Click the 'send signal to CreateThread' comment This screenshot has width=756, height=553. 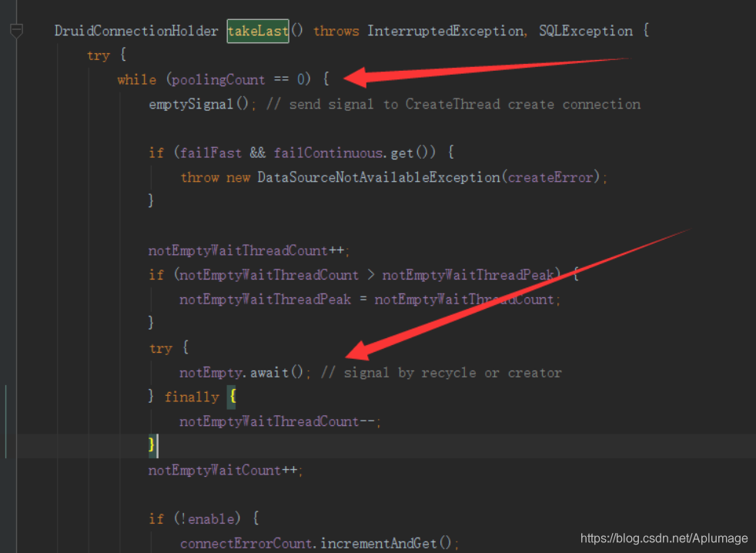(453, 104)
